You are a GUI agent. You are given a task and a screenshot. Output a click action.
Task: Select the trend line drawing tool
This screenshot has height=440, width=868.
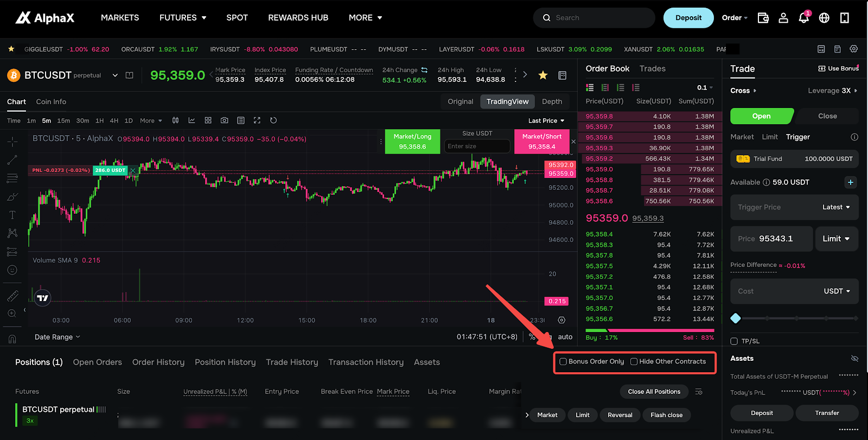12,160
